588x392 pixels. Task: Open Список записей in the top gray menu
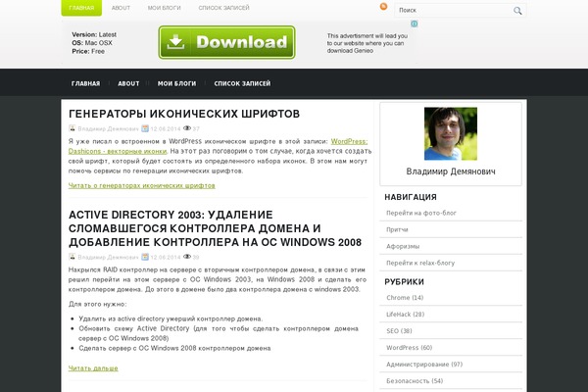(223, 8)
